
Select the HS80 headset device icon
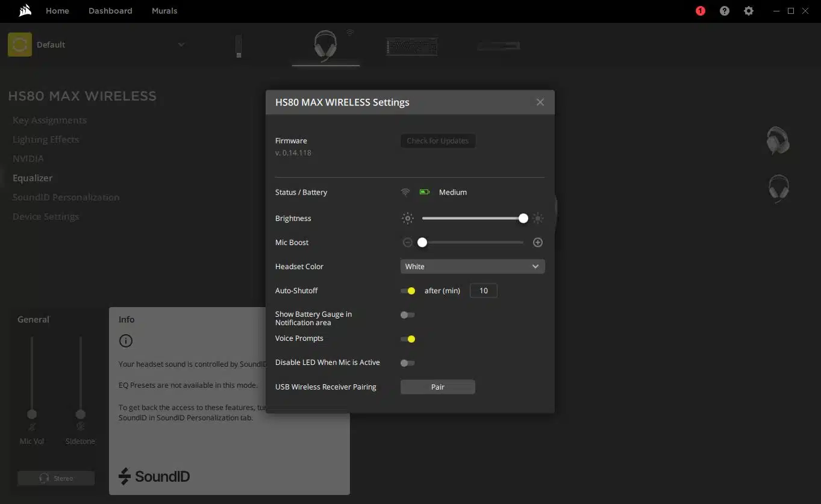325,46
